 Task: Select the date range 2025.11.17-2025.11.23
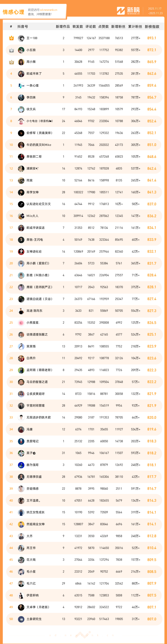pos(155,11)
